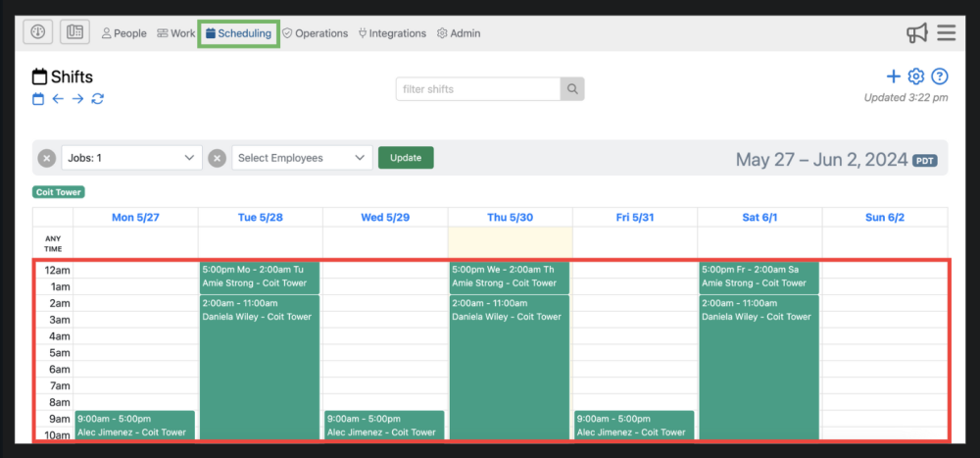Open the People menu
The image size is (980, 458).
click(124, 33)
